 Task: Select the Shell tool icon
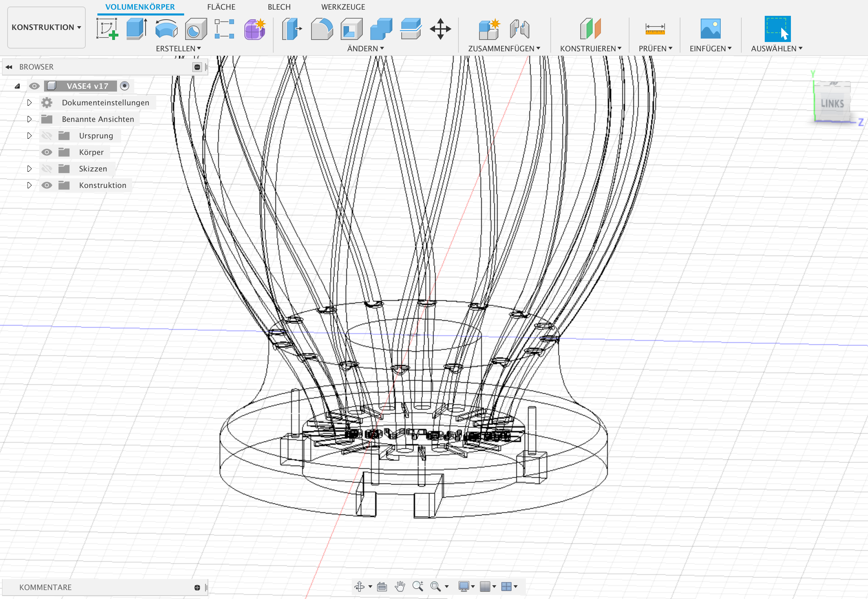[x=351, y=29]
